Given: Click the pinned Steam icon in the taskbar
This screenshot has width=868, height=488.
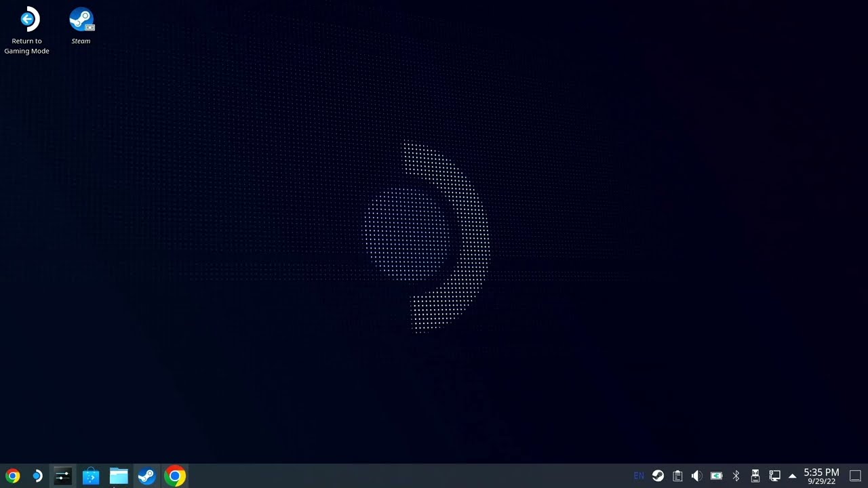Looking at the screenshot, I should click(x=146, y=476).
